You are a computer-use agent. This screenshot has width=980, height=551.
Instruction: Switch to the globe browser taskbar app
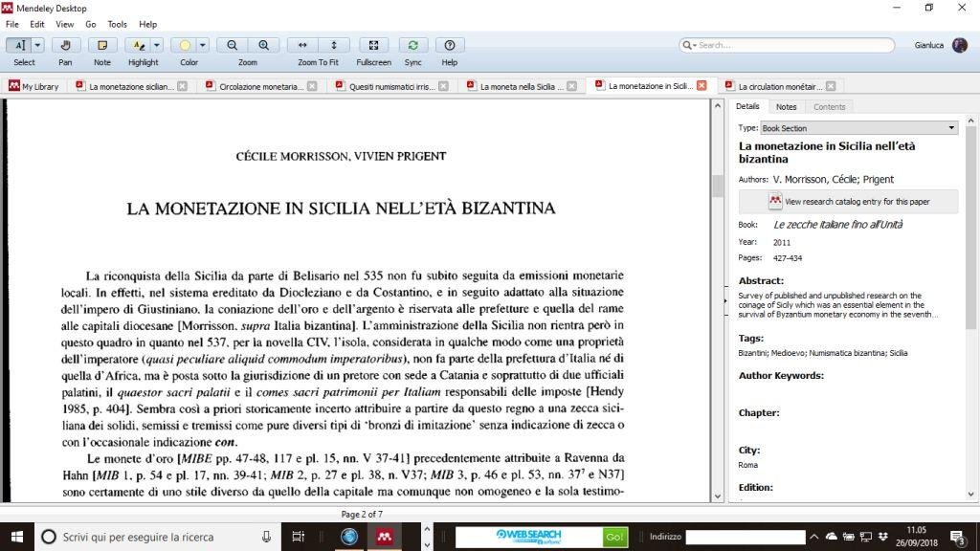click(x=348, y=537)
